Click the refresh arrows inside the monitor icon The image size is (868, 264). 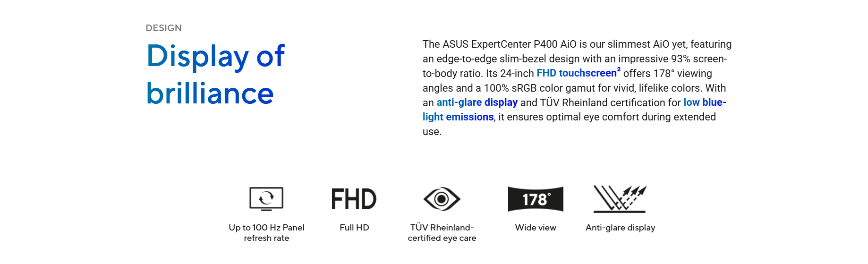266,197
